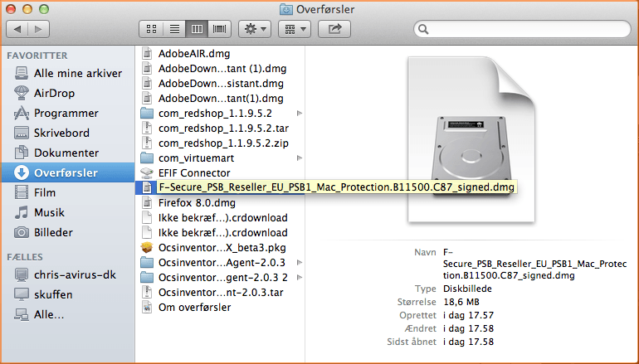Viewport: 639px width, 364px height.
Task: Expand com_redshop_1.1.9.5.2 folder arrow
Action: (300, 114)
